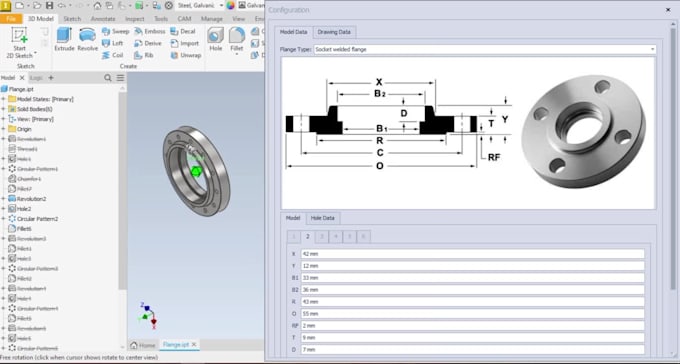
Task: Switch to the Annotate ribbon tab
Action: coord(103,19)
